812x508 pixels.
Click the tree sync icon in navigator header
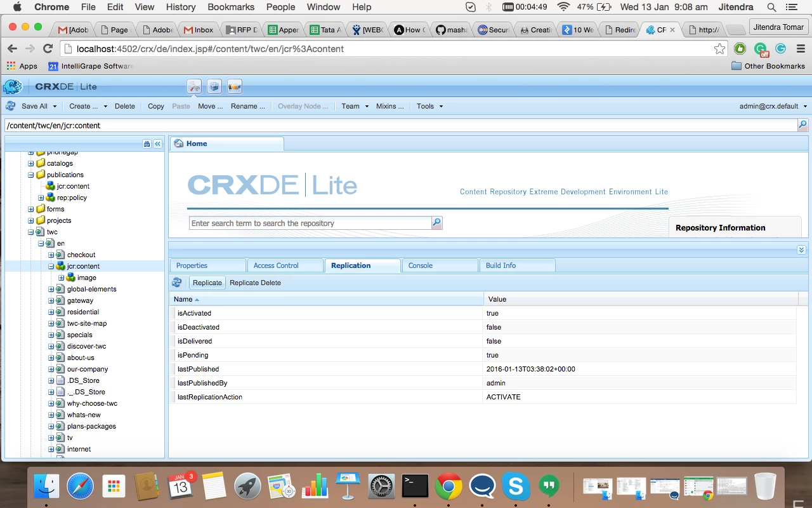coord(147,144)
